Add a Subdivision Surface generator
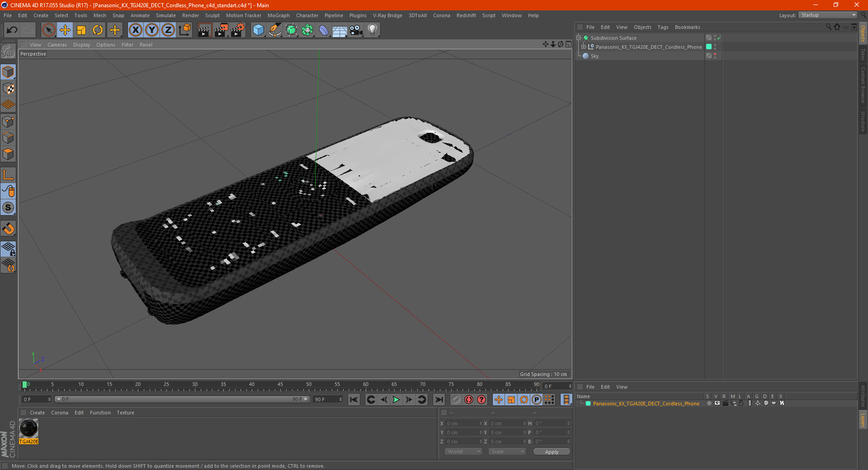 point(291,30)
